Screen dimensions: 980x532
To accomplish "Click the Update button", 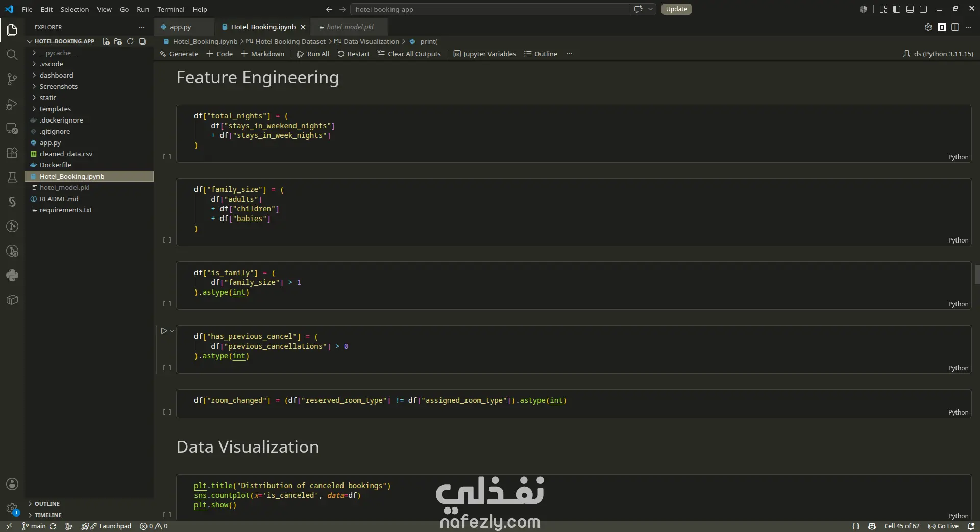I will [x=676, y=9].
